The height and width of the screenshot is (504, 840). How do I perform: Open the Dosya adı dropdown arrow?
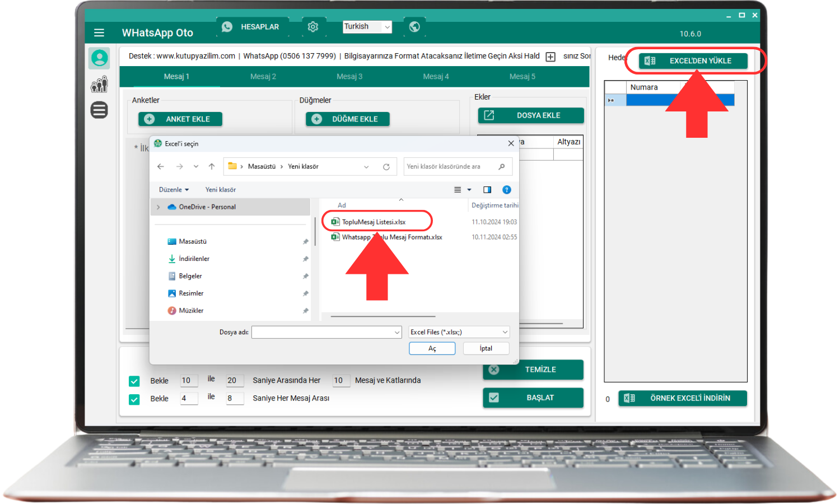point(397,333)
